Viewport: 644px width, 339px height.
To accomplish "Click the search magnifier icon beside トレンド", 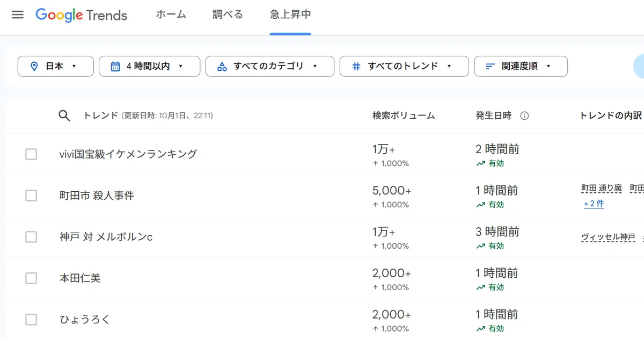I will tap(64, 116).
